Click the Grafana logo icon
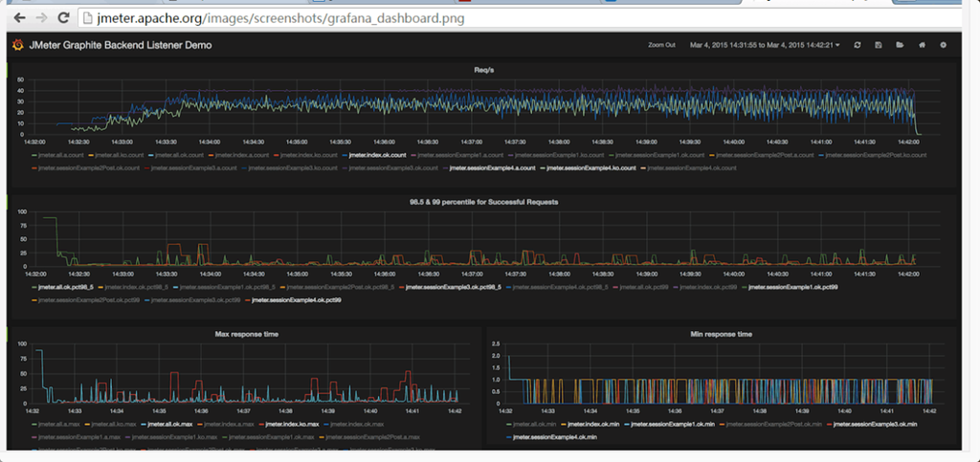 point(17,45)
